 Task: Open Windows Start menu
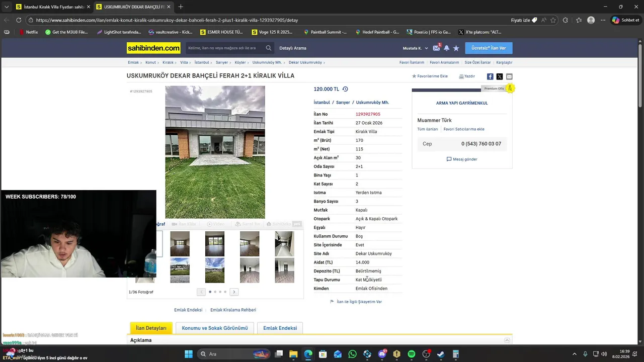click(189, 354)
